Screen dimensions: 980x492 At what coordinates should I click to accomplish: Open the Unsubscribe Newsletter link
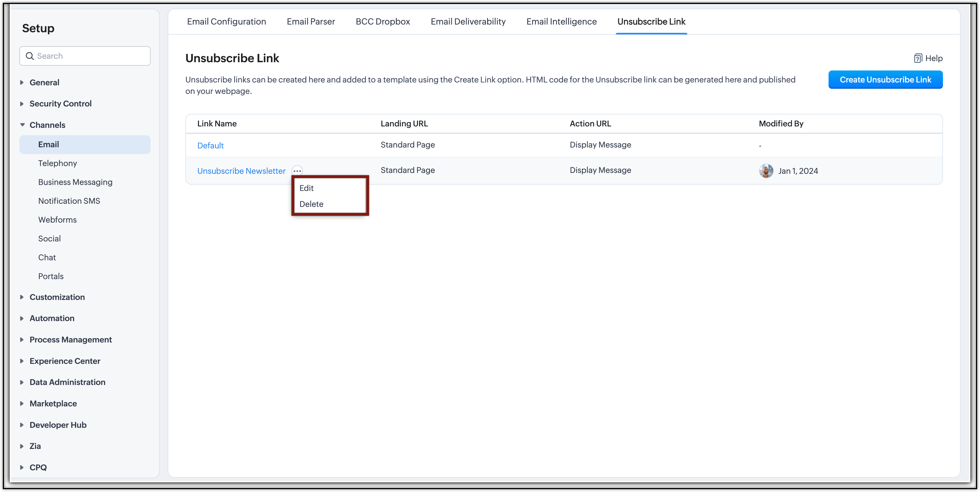(x=241, y=171)
